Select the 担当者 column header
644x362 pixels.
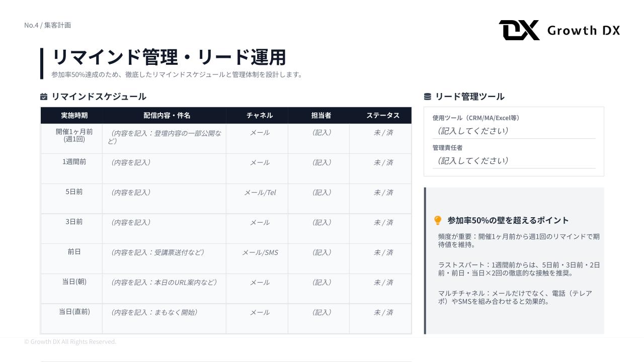[321, 116]
